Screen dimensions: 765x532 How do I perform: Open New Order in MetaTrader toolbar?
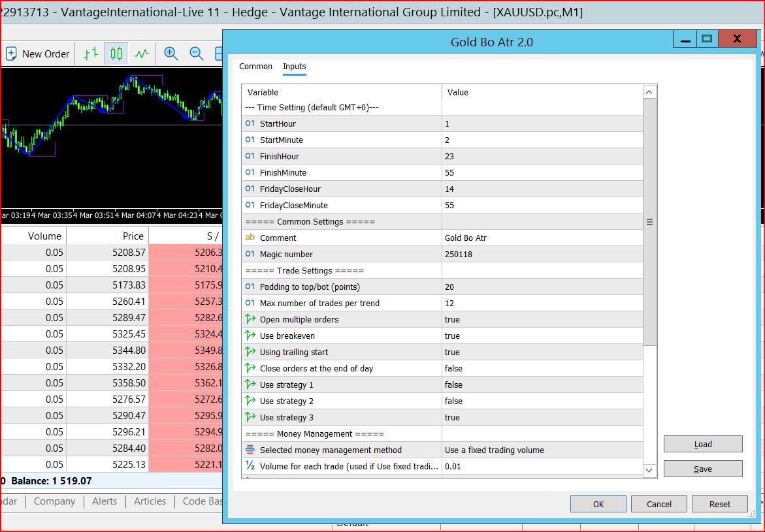coord(38,54)
